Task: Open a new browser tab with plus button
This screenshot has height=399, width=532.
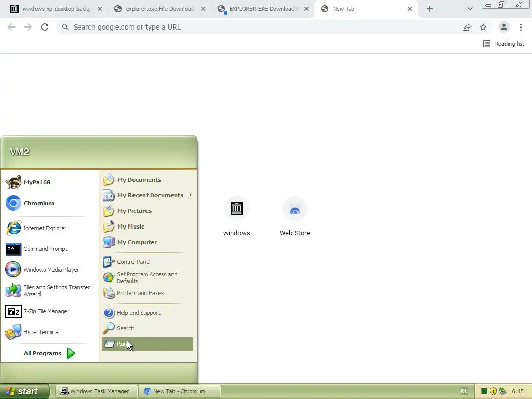Action: pyautogui.click(x=430, y=9)
